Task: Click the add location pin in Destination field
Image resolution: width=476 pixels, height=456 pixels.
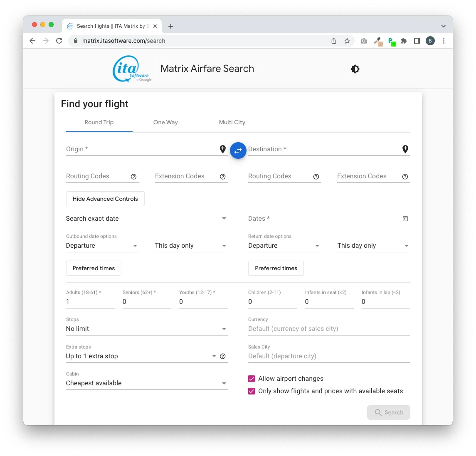Action: tap(405, 149)
